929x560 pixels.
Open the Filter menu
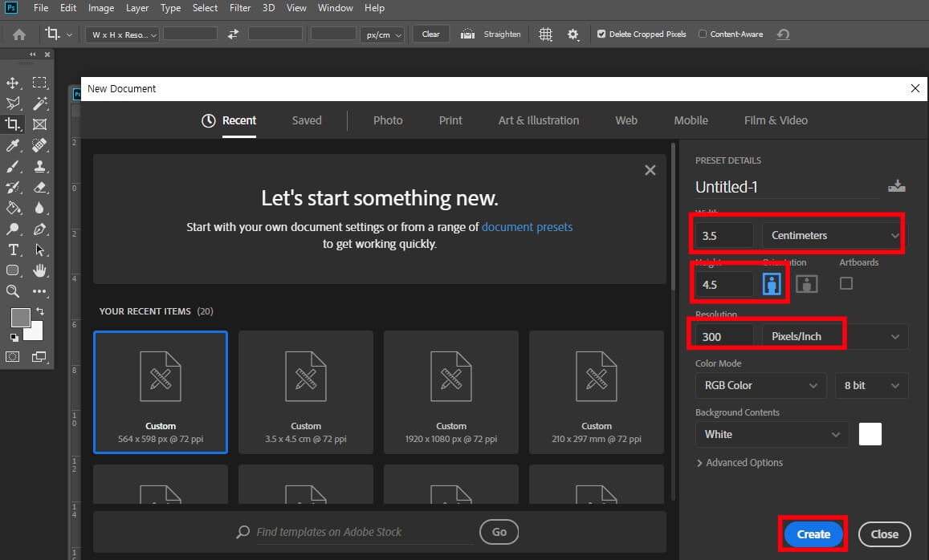coord(240,8)
